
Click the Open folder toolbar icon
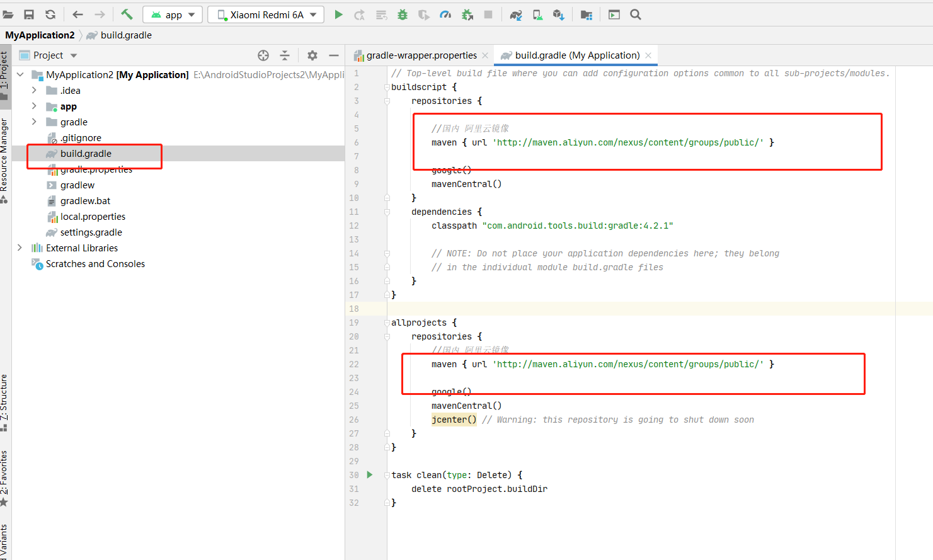pos(8,14)
